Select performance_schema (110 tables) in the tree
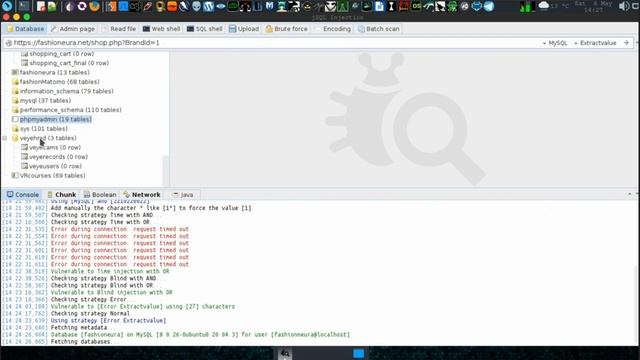Image resolution: width=640 pixels, height=360 pixels. point(71,110)
